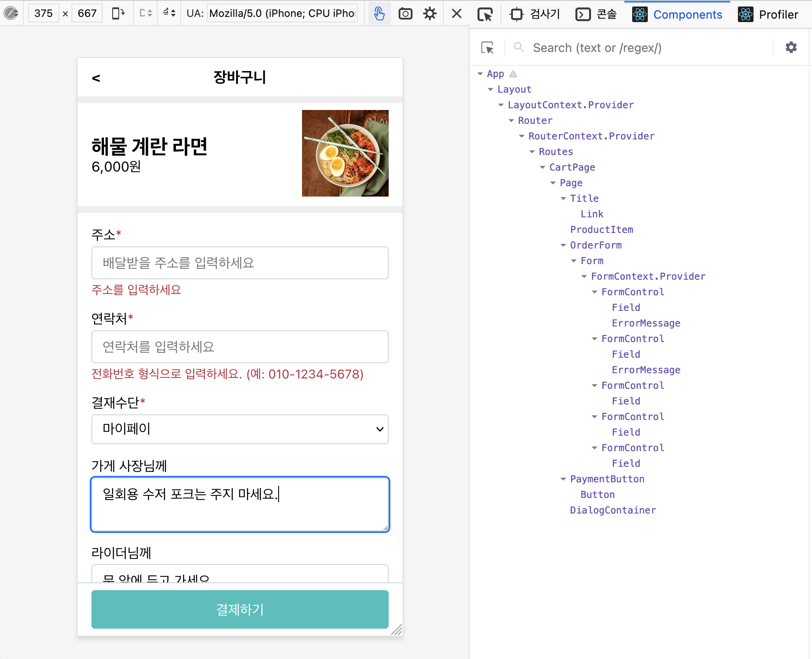Collapse the PaymentButton node arrow
This screenshot has height=659, width=812.
pyautogui.click(x=563, y=479)
